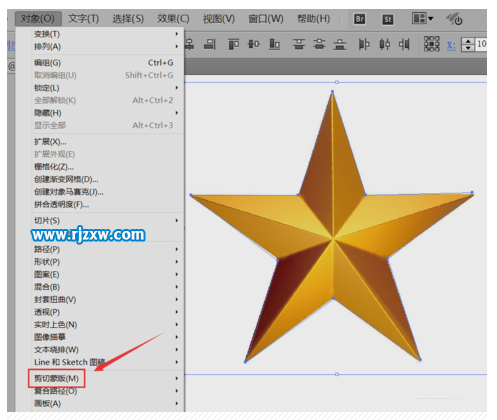Expand submenu arrow beside 隐藏(H)
Viewport: 497px width, 420px height.
point(177,113)
